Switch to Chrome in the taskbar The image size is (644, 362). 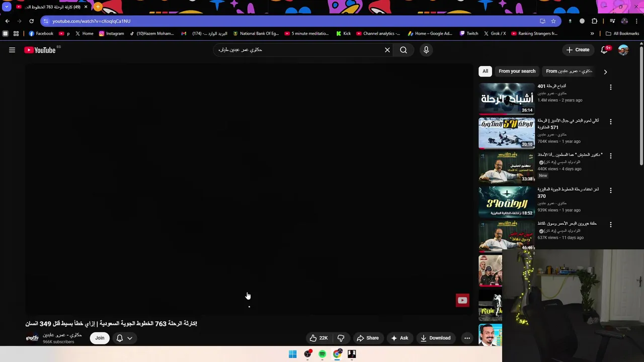click(337, 354)
